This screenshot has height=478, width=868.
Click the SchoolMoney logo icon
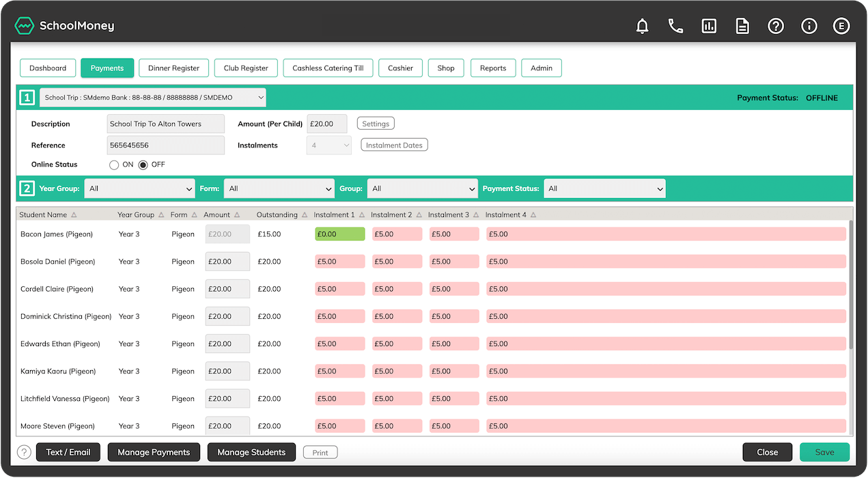24,26
